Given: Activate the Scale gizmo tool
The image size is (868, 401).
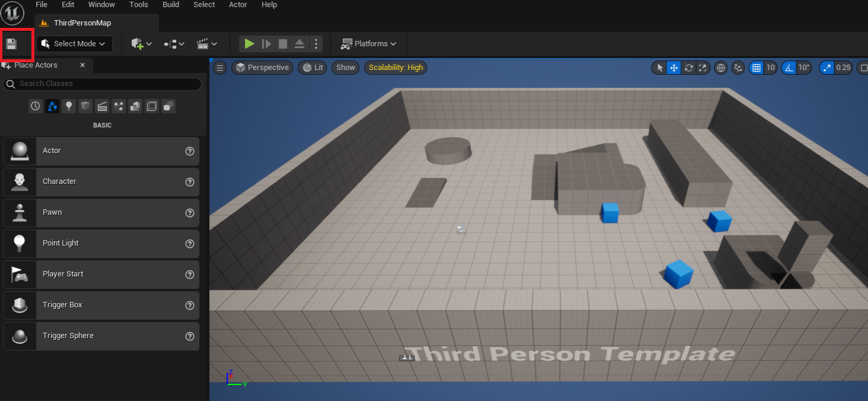Looking at the screenshot, I should [x=703, y=68].
